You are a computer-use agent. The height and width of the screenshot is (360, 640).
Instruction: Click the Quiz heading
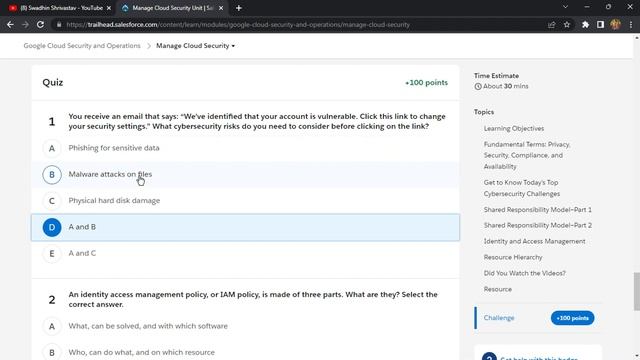pyautogui.click(x=53, y=82)
